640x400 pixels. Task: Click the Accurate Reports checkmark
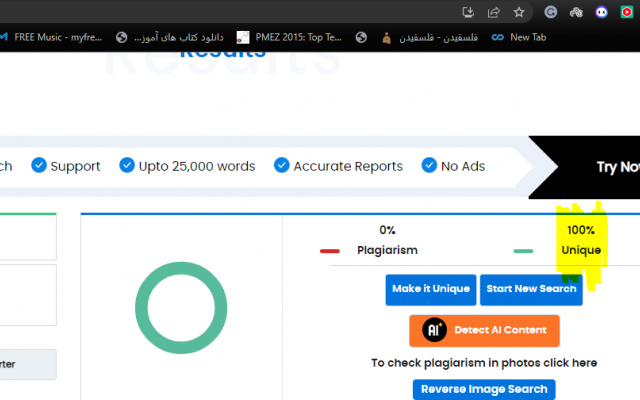[282, 166]
